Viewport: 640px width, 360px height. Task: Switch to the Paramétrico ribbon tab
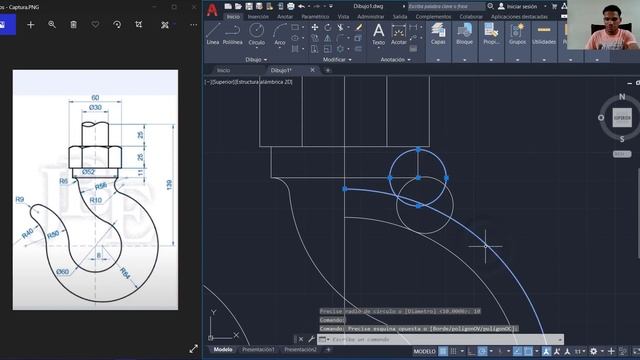[315, 17]
